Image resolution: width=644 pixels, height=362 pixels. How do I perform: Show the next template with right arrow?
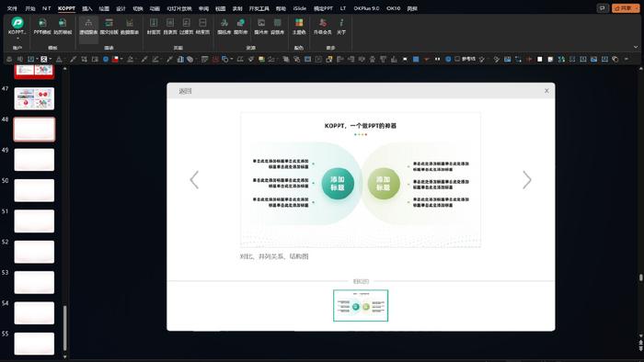(527, 180)
